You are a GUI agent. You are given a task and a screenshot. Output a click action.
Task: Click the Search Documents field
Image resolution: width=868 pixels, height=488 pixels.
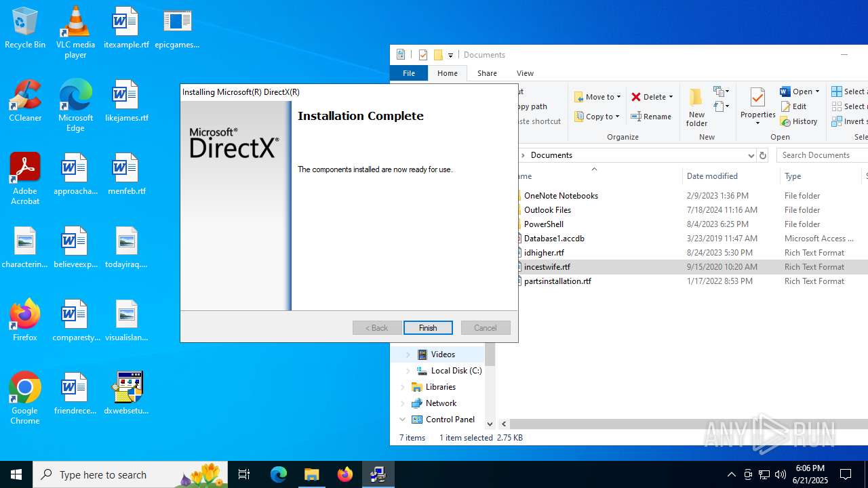click(821, 155)
